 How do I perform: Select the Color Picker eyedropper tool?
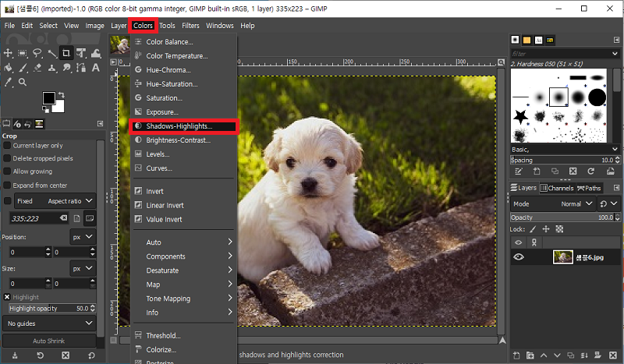[x=8, y=82]
